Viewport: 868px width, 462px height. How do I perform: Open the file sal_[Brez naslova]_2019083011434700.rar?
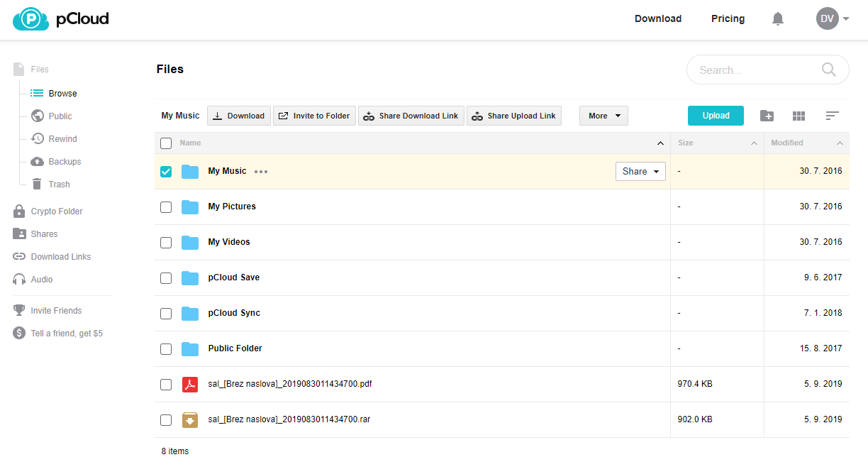[x=289, y=419]
